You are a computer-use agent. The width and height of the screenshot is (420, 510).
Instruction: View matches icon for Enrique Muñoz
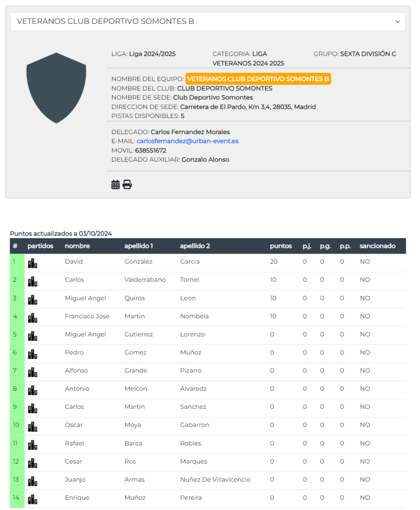coord(32,499)
